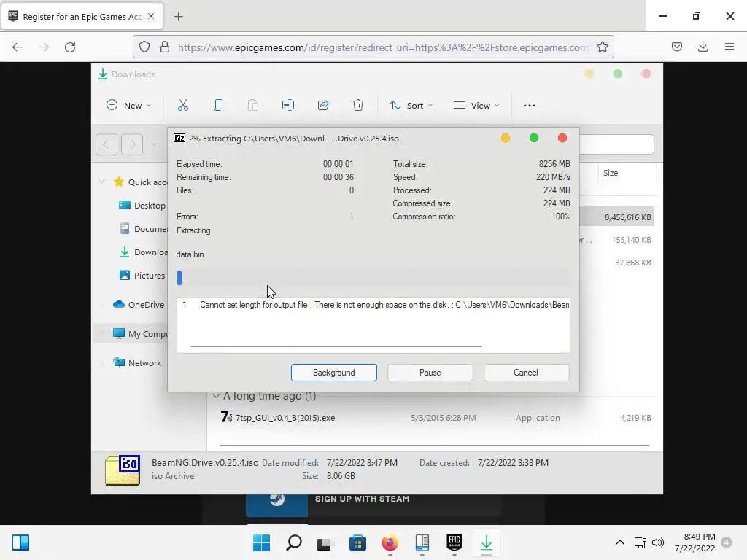Image resolution: width=747 pixels, height=560 pixels.
Task: Select Downloads in the navigation pane
Action: tap(144, 252)
